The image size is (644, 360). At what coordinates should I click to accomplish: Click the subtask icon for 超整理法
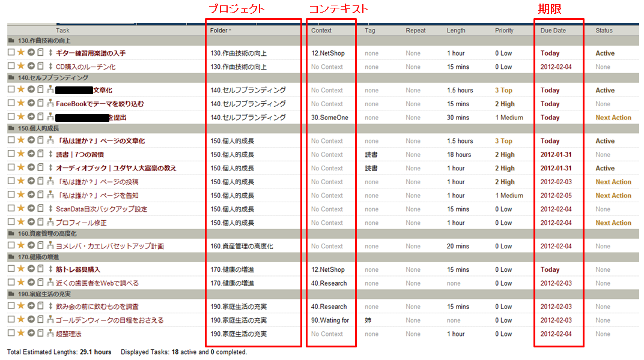coord(50,334)
